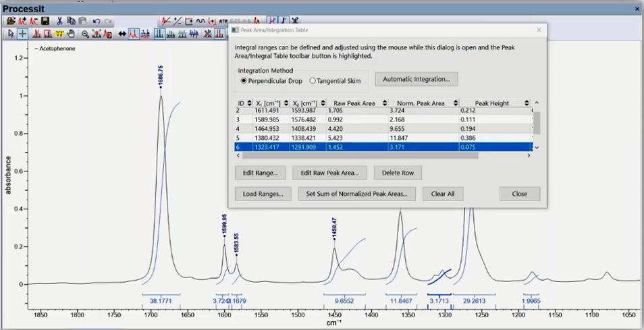
Task: Sort by X₂ column header arrows
Action: pyautogui.click(x=323, y=103)
